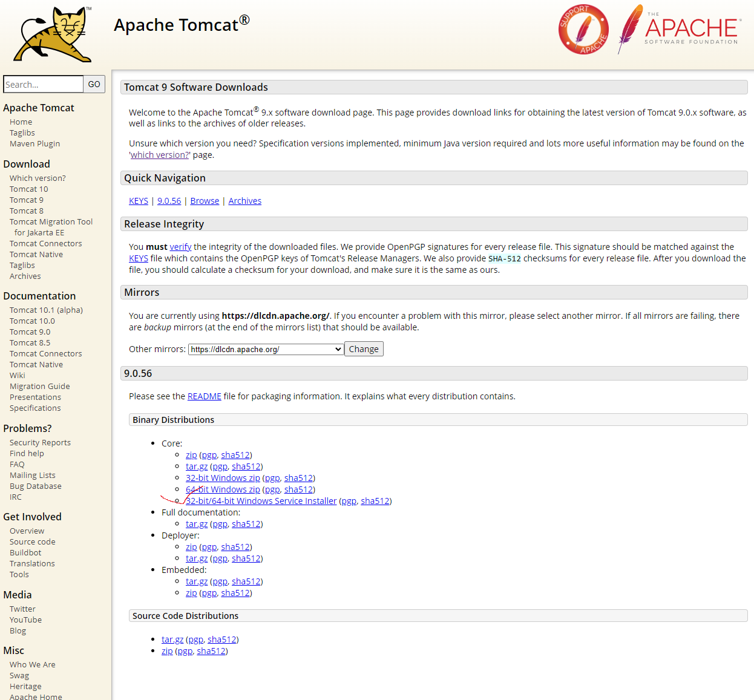The width and height of the screenshot is (754, 700).
Task: Open the Blog media link
Action: [x=18, y=630]
